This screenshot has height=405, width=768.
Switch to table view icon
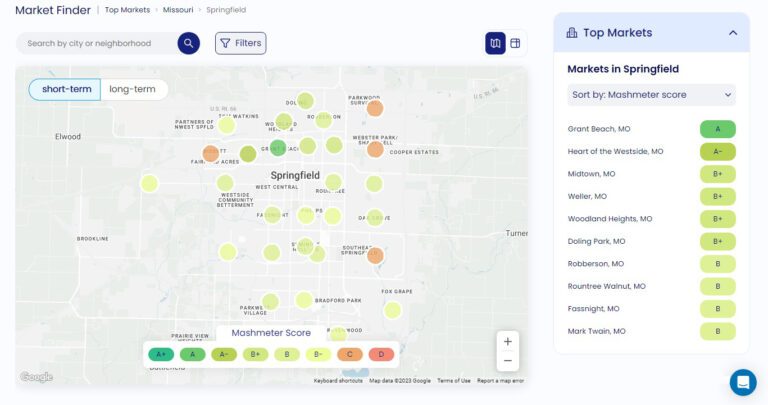click(x=516, y=43)
